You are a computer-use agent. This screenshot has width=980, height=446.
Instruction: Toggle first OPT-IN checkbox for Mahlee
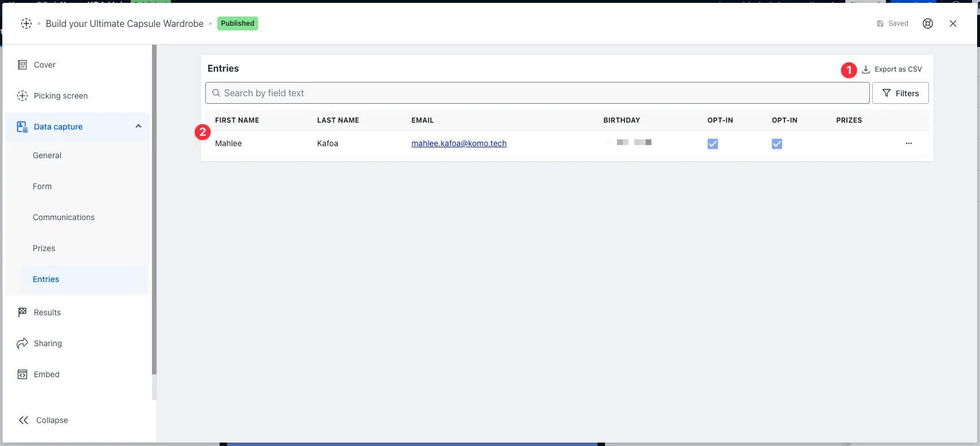point(713,144)
